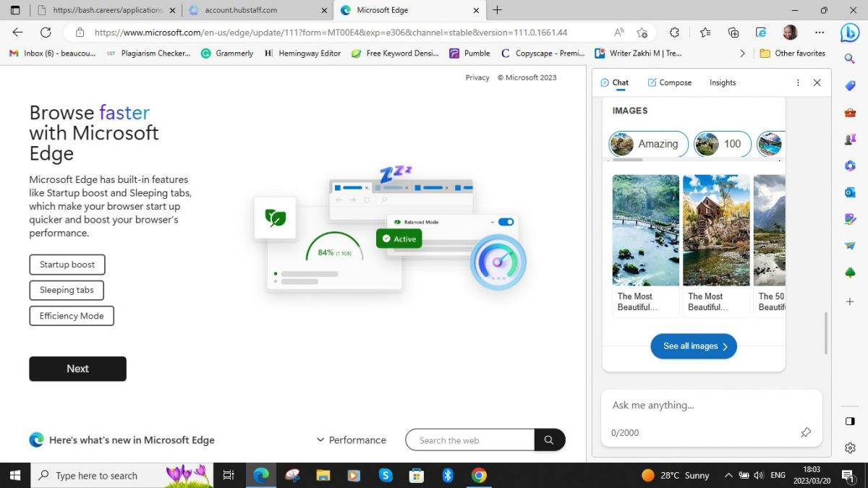This screenshot has height=488, width=868.
Task: Open the Other favorites folder
Action: [792, 53]
